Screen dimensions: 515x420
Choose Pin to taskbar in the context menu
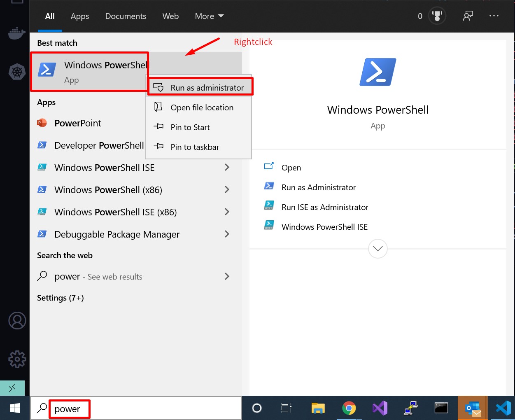click(199, 147)
